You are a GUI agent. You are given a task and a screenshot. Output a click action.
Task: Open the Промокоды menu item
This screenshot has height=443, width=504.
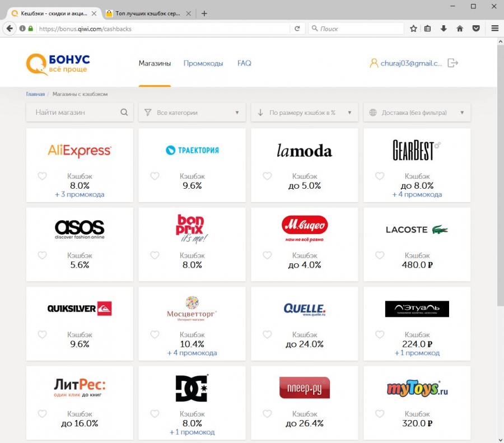tap(203, 63)
